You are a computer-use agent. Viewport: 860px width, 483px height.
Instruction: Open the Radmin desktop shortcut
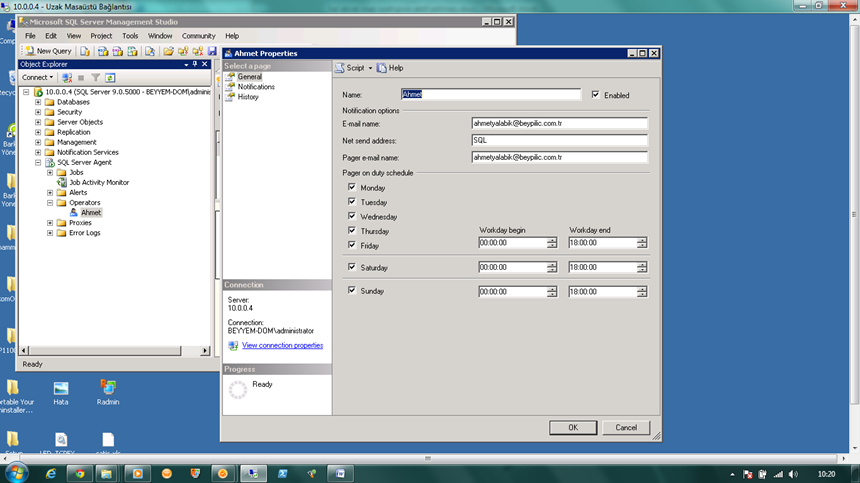coord(108,390)
